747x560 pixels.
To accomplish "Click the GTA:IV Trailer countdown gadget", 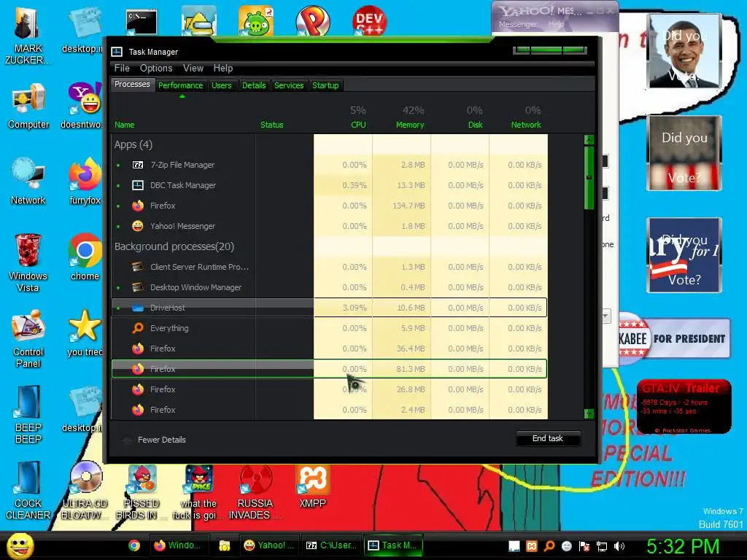I will pos(684,407).
